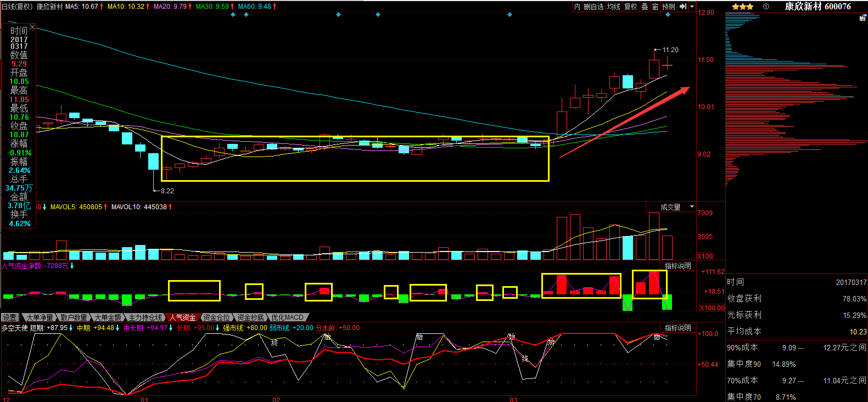This screenshot has width=868, height=402.
Task: Toggle 预测 forecast mode in toolbar
Action: [668, 7]
